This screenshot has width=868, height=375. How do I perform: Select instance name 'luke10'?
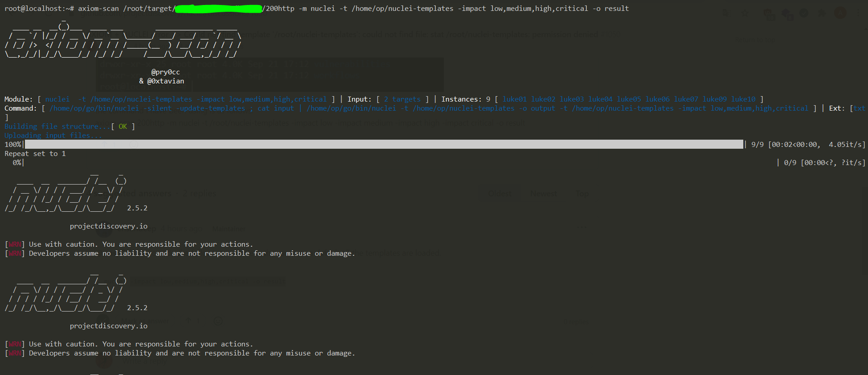[x=743, y=99]
